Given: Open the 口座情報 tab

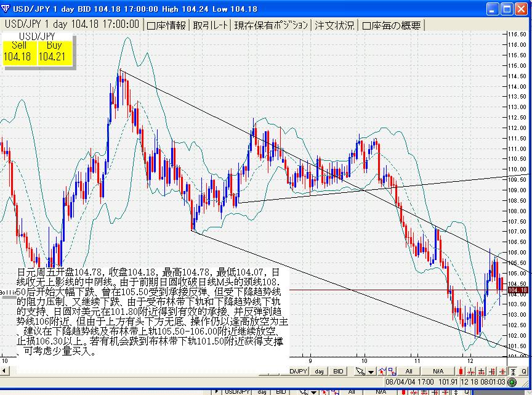Looking at the screenshot, I should point(167,25).
